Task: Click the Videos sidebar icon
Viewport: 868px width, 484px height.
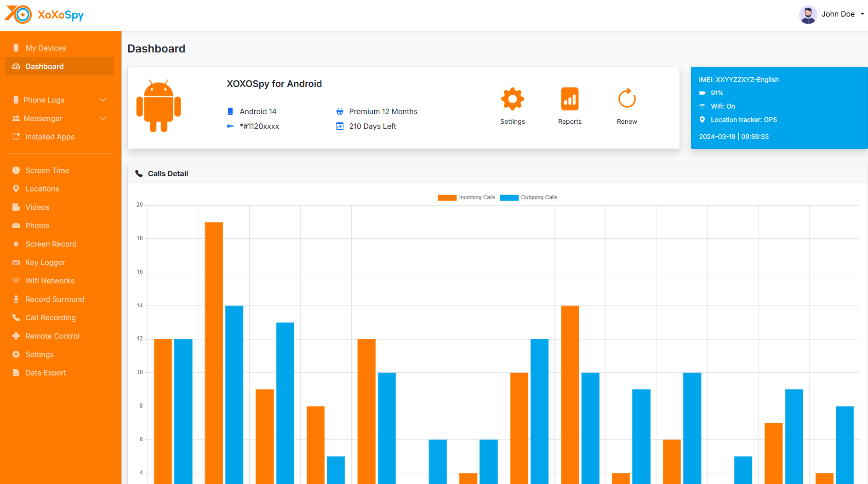Action: pos(16,207)
